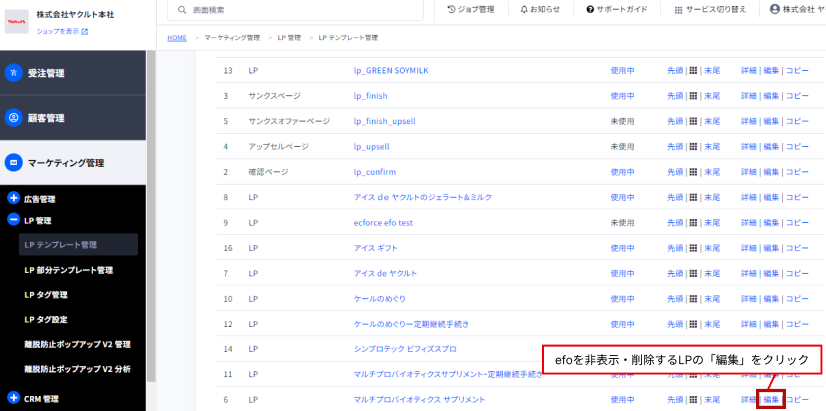Click the サンクスオファーページ type cell

289,121
